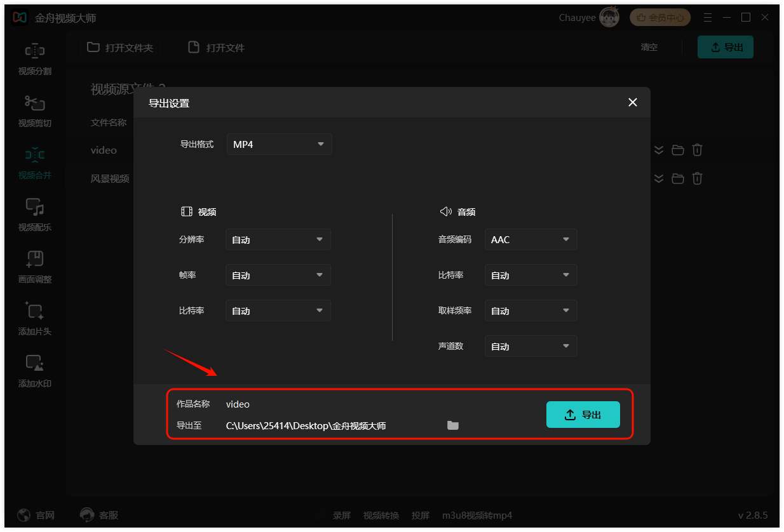
Task: Open m3u8视频转mp4 footer link
Action: tap(477, 515)
